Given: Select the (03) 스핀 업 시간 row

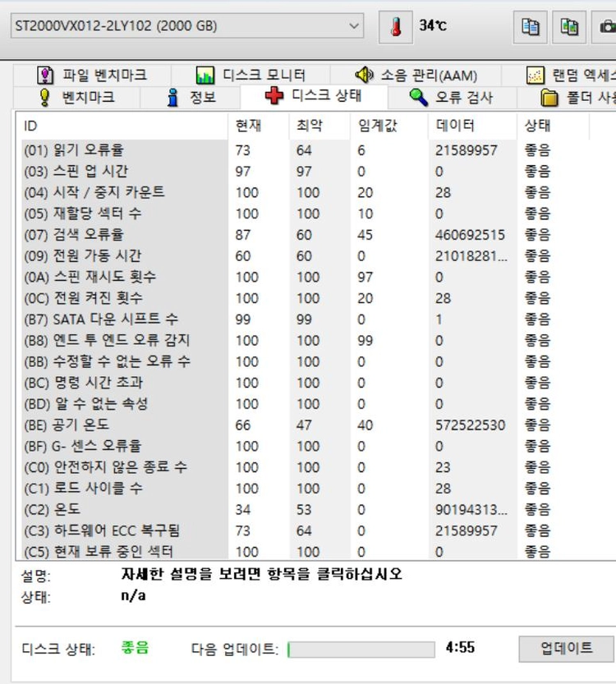Looking at the screenshot, I should [x=306, y=172].
